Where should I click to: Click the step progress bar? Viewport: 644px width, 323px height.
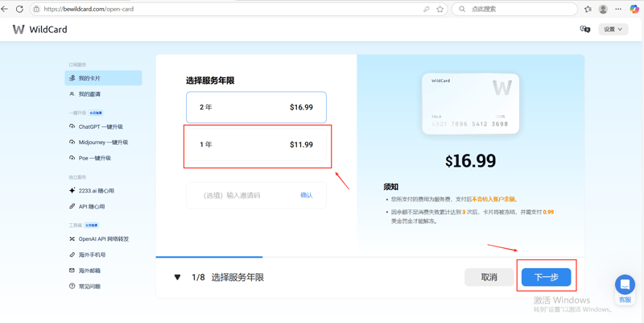coord(369,257)
